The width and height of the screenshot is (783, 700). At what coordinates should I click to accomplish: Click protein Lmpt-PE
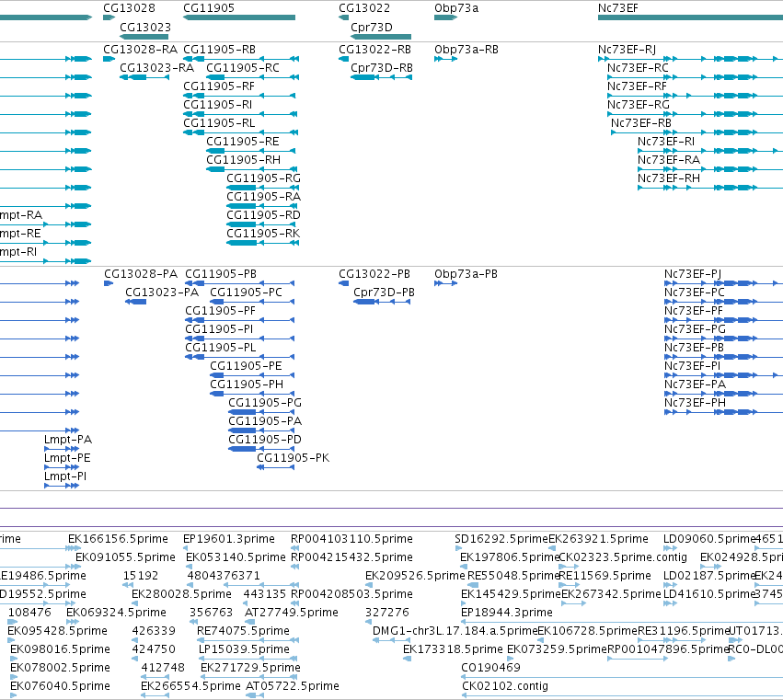click(x=67, y=458)
